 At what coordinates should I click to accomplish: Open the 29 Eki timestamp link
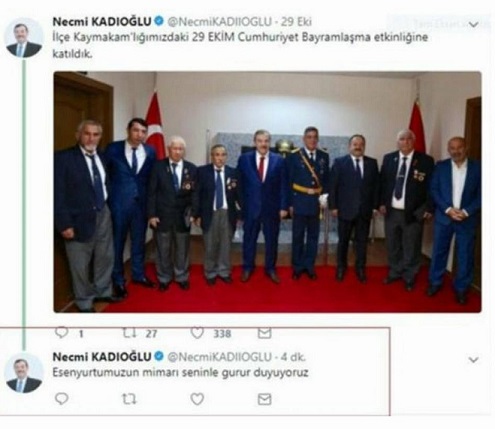tap(296, 22)
